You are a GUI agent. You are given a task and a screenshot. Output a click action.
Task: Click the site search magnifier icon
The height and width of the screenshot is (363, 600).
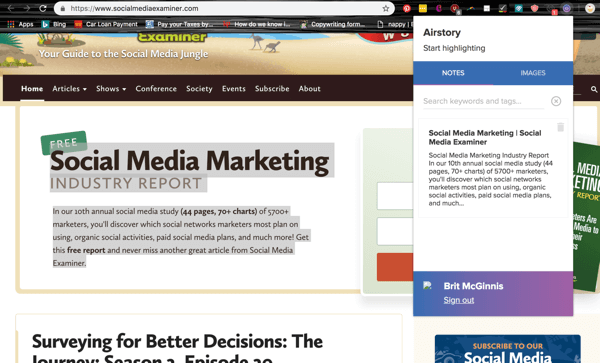coord(594,89)
